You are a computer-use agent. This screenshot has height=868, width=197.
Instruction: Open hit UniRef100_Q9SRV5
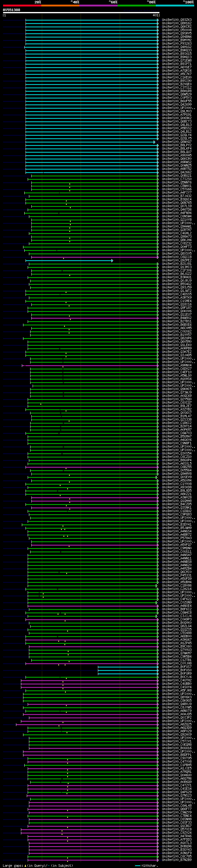[x=177, y=33]
